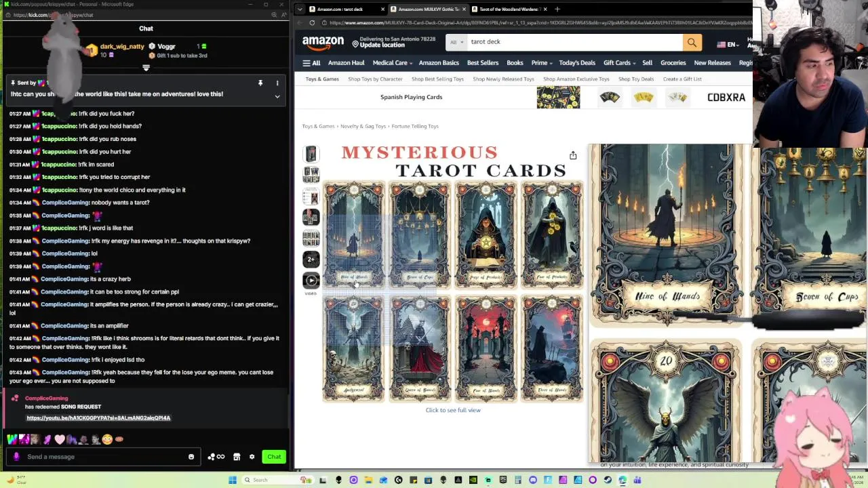
Task: Expand the Prime menu
Action: click(541, 63)
